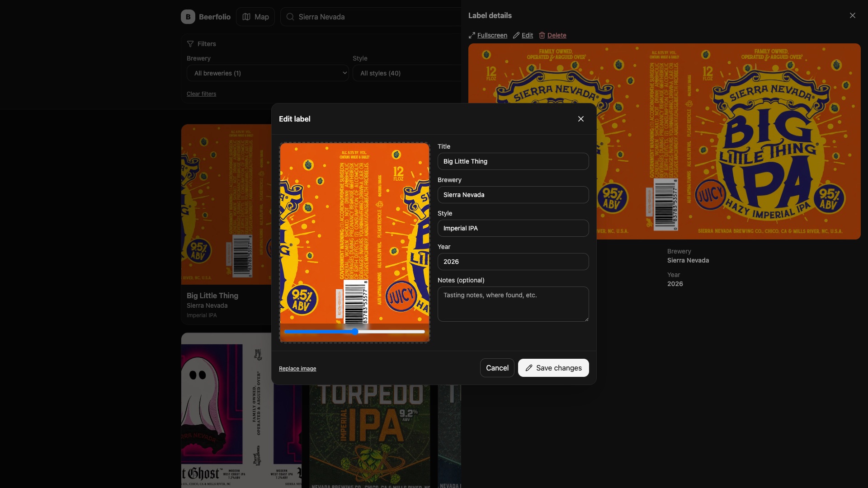Open the Big Little Thing card thumbnail
The width and height of the screenshot is (868, 488).
pyautogui.click(x=226, y=204)
